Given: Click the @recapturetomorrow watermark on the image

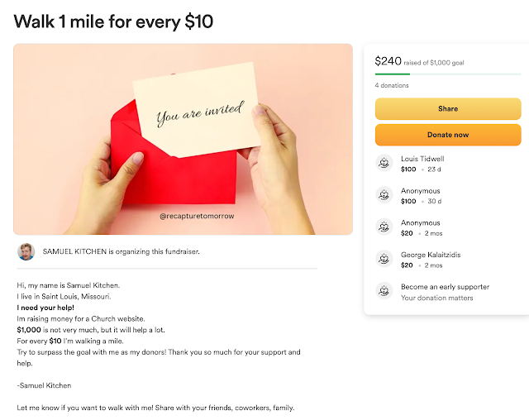Looking at the screenshot, I should (197, 217).
